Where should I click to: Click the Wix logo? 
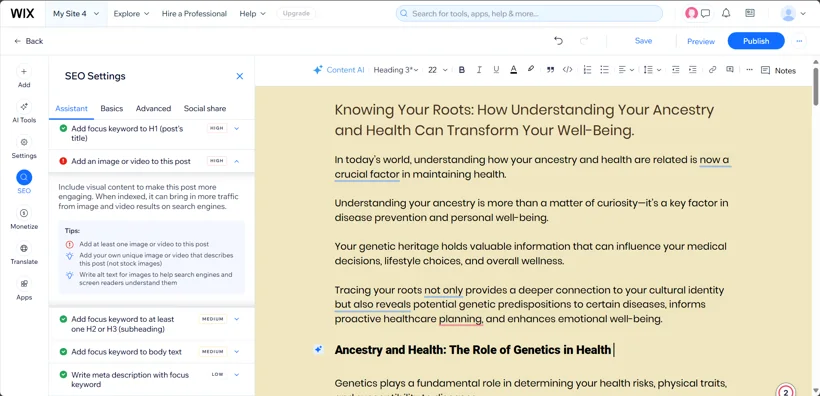[22, 14]
